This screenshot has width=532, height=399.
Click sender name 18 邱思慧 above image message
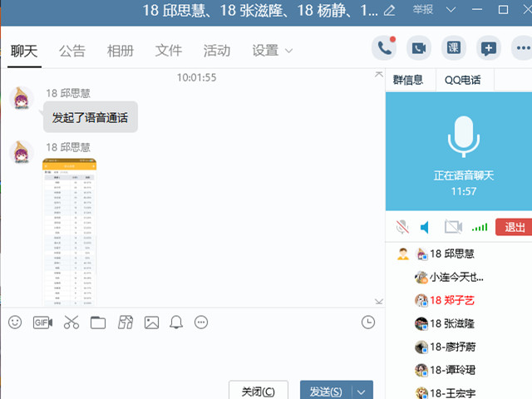(x=68, y=147)
